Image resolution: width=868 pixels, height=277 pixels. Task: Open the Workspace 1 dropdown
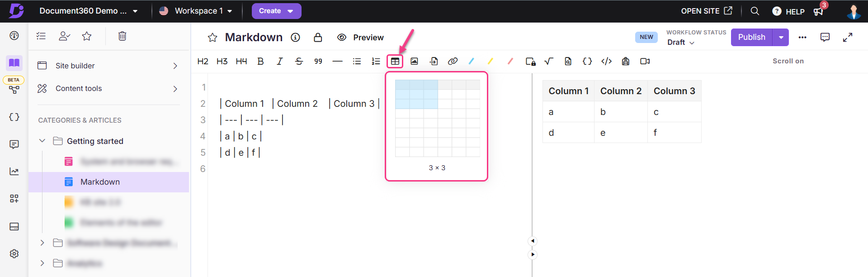(196, 11)
